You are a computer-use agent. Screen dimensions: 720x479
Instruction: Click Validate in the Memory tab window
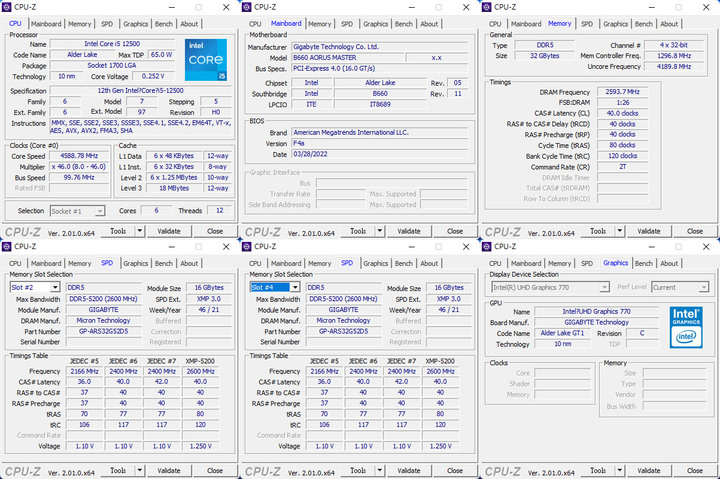pyautogui.click(x=648, y=231)
